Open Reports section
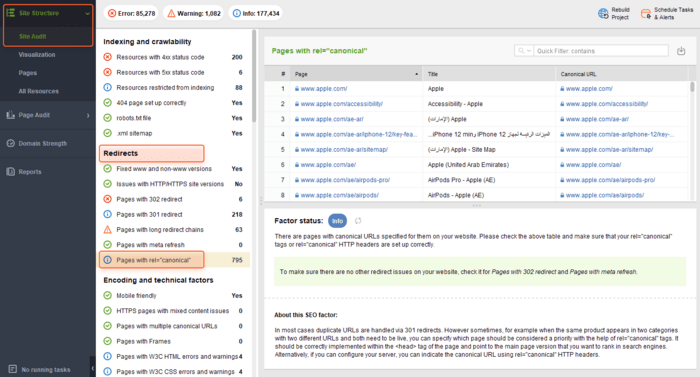Image resolution: width=700 pixels, height=377 pixels. (x=30, y=172)
